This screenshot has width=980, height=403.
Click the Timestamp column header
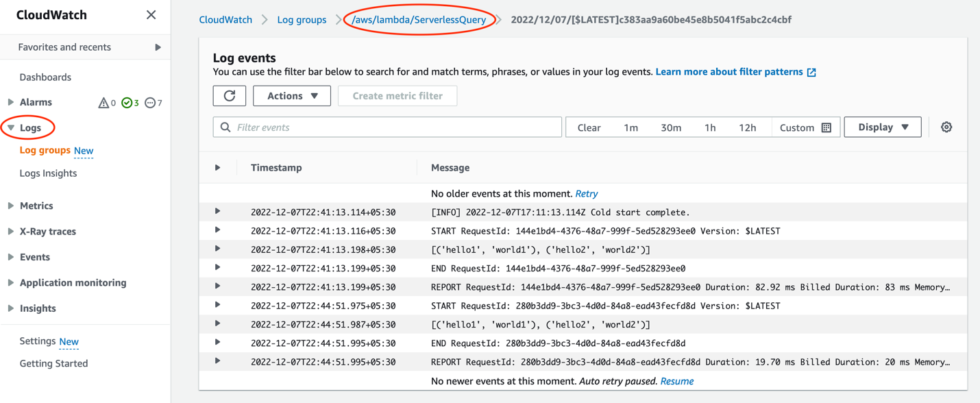click(x=276, y=168)
